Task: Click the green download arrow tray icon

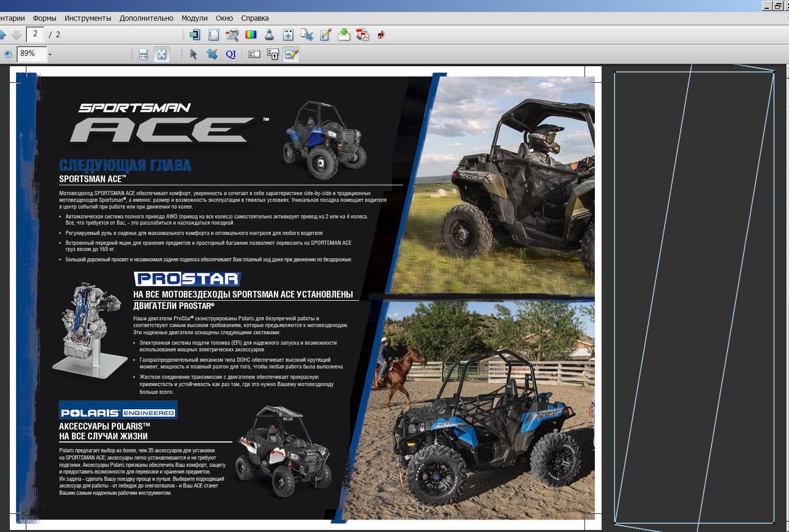Action: (x=344, y=35)
